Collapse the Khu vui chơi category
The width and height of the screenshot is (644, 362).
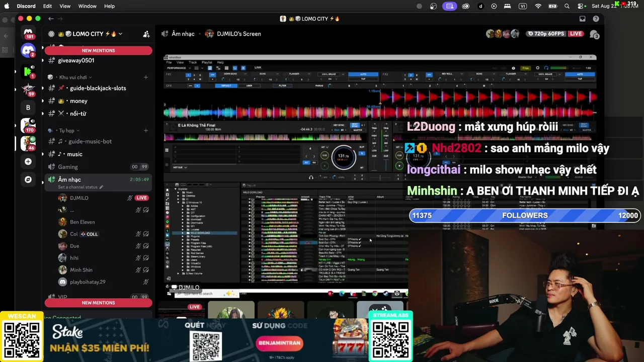coord(73,77)
